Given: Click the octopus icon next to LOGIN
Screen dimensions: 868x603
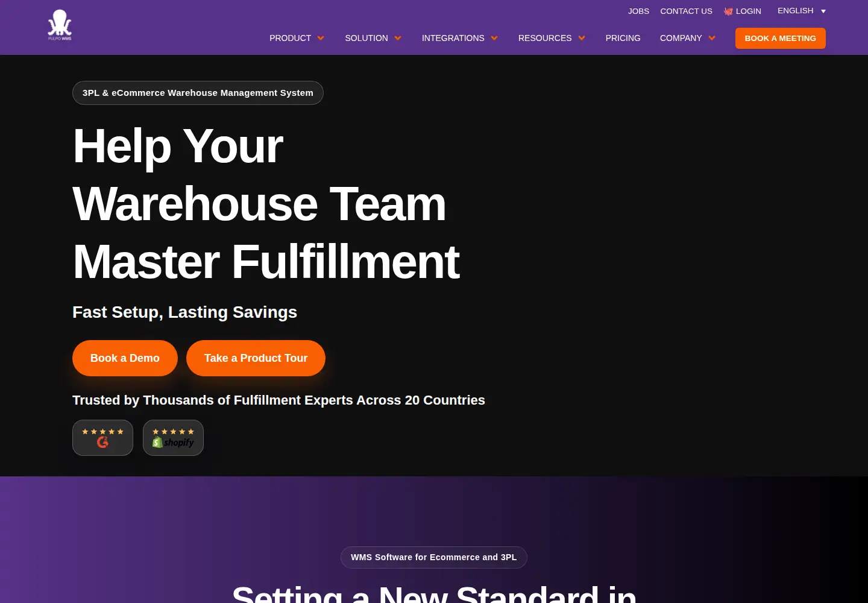Looking at the screenshot, I should [728, 11].
